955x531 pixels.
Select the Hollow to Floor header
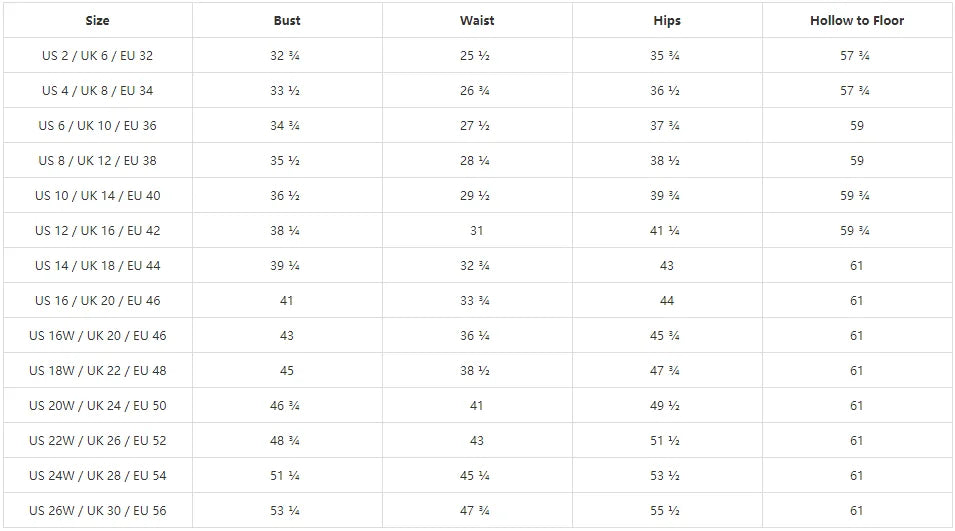pos(857,20)
